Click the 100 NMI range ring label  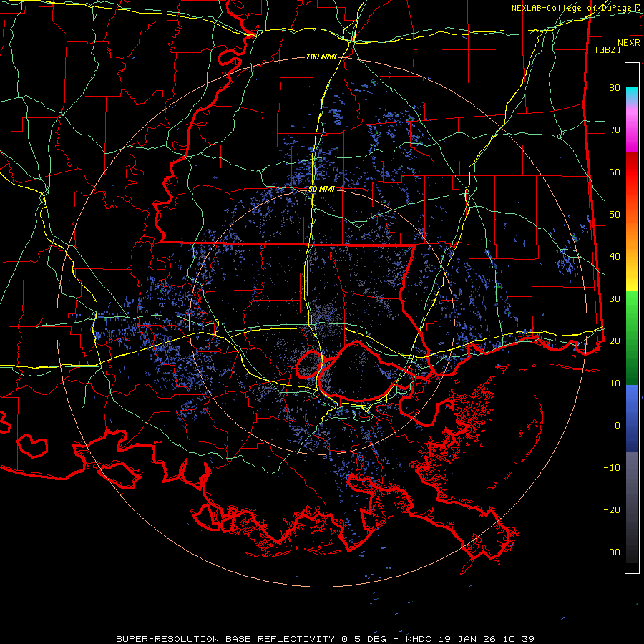click(x=321, y=57)
